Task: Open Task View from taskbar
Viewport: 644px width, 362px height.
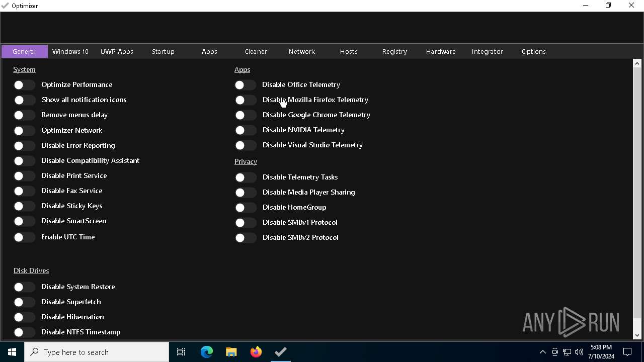Action: point(181,352)
